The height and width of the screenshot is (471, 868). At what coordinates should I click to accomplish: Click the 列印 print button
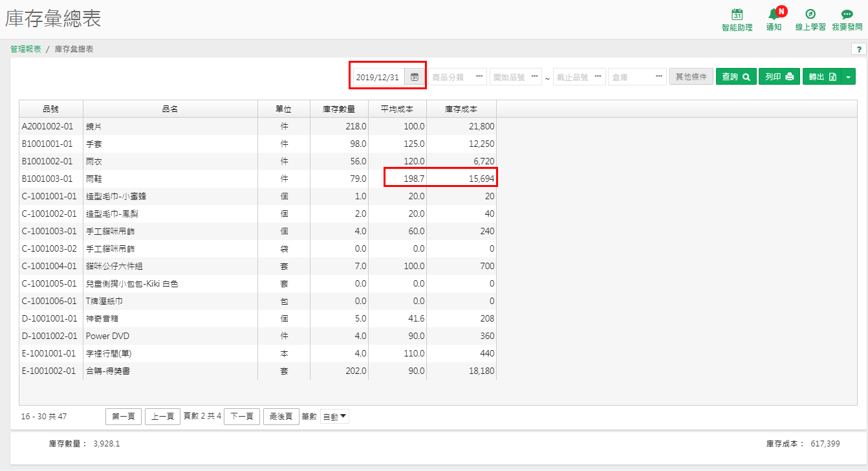(779, 76)
